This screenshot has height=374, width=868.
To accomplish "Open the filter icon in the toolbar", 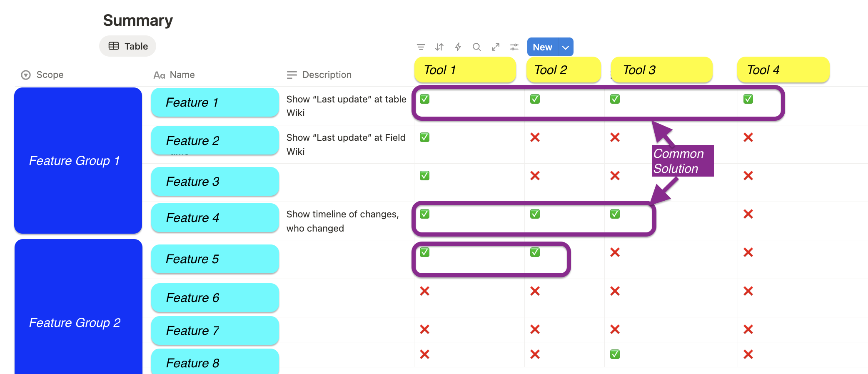I will 421,47.
